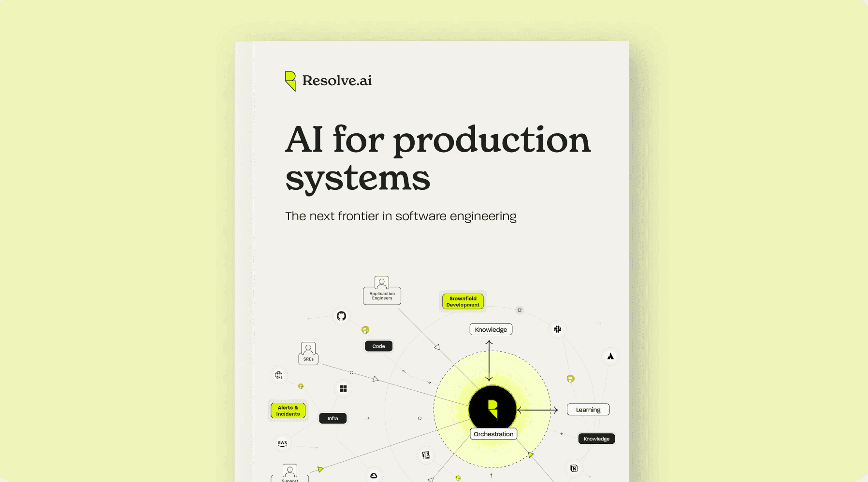868x482 pixels.
Task: Expand the SREs persona node
Action: pos(308,354)
